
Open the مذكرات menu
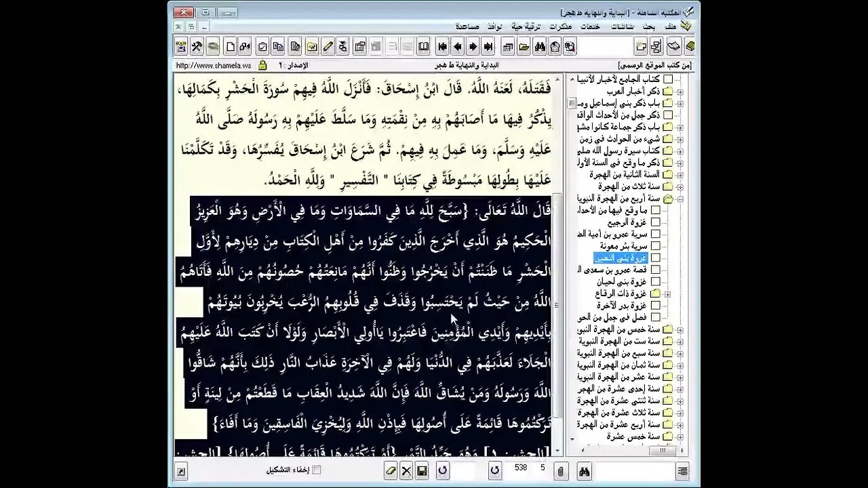pos(560,26)
